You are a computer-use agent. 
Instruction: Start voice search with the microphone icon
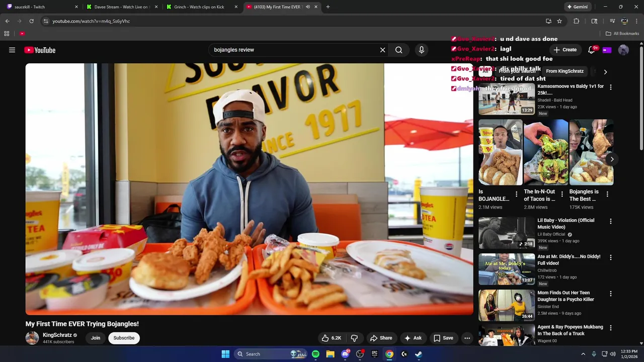coord(422,50)
